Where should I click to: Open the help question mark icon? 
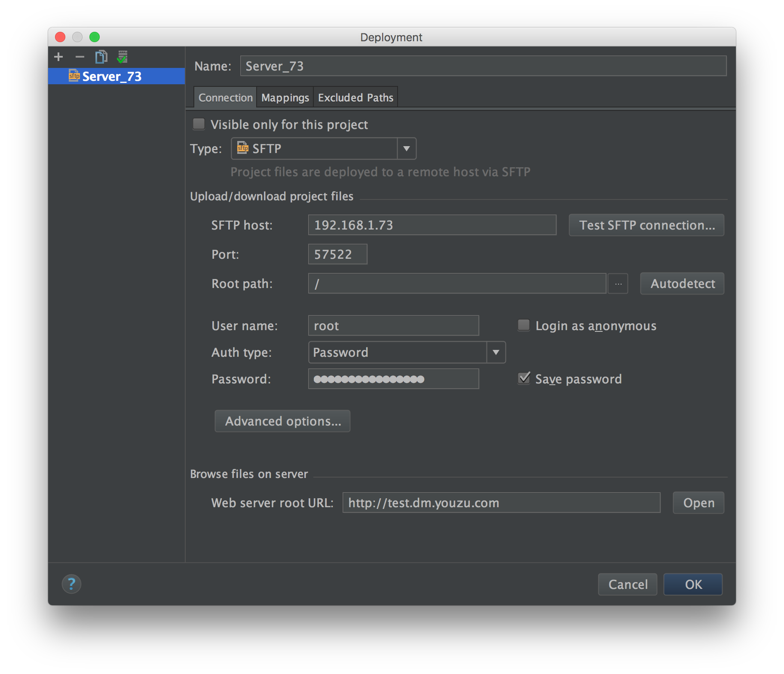(71, 584)
